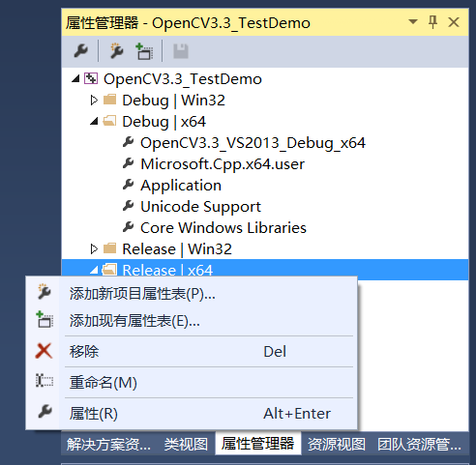
Task: Click the disabled save toolbar icon
Action: [x=181, y=51]
